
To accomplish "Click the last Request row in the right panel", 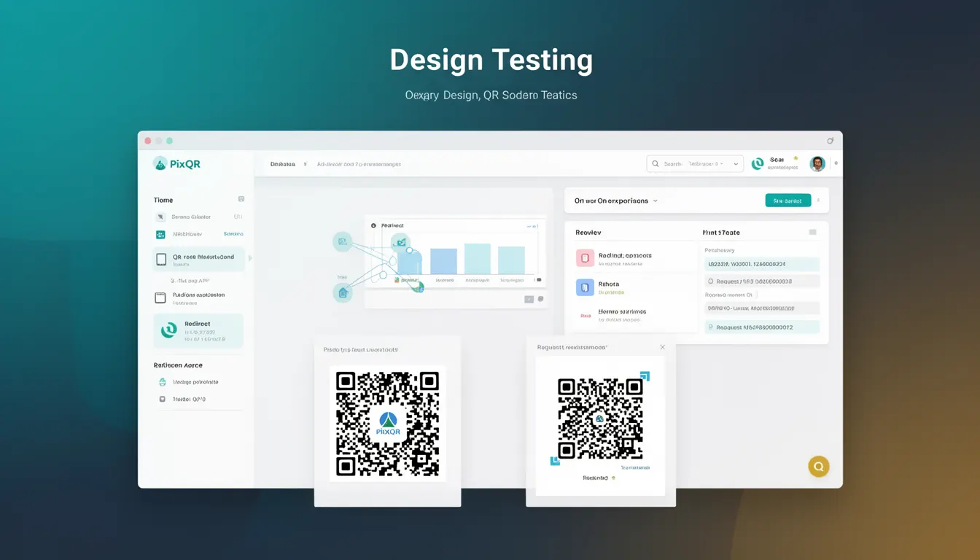I will click(x=762, y=327).
